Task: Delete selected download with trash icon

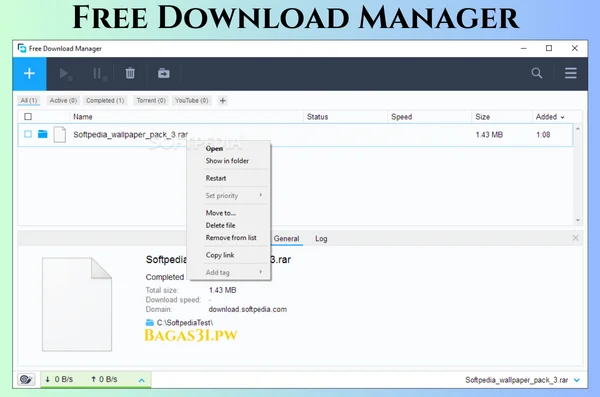Action: [130, 73]
